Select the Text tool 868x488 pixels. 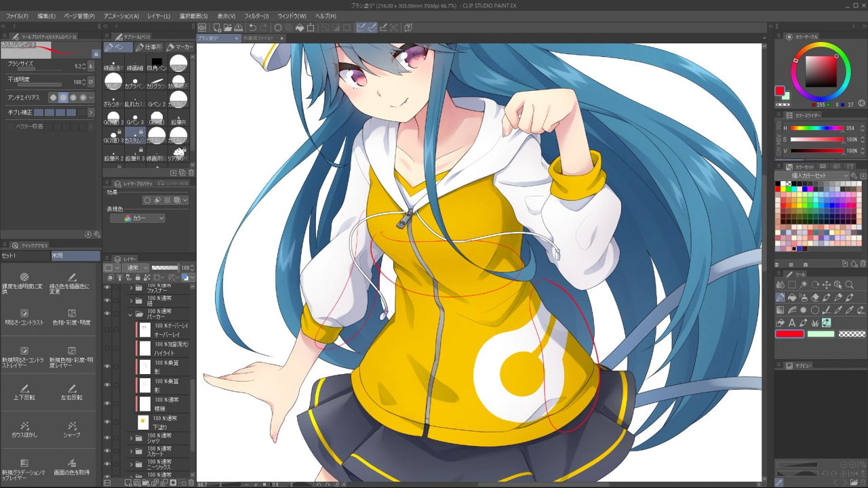click(x=792, y=323)
